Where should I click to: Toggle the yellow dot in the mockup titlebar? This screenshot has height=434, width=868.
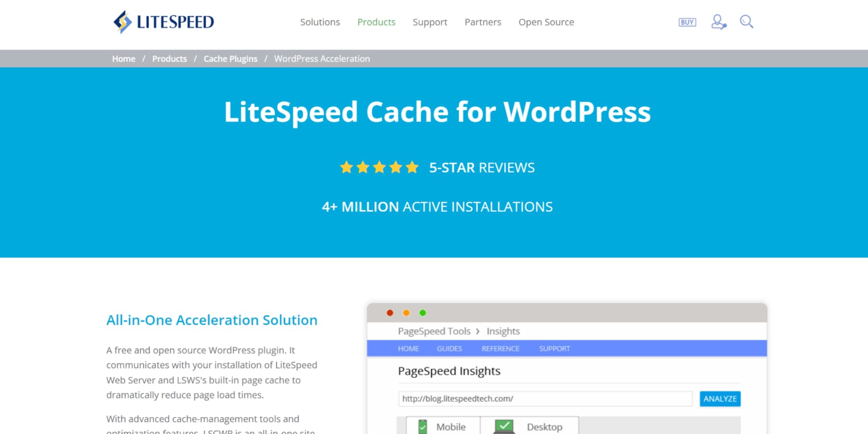pyautogui.click(x=407, y=312)
